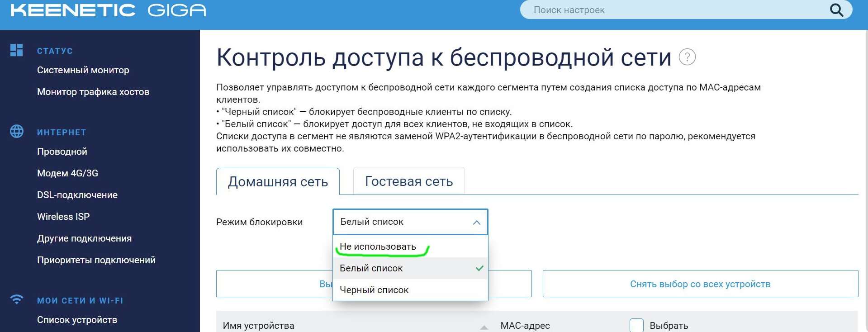The image size is (868, 332).
Task: Open Системный монитор page
Action: (83, 70)
